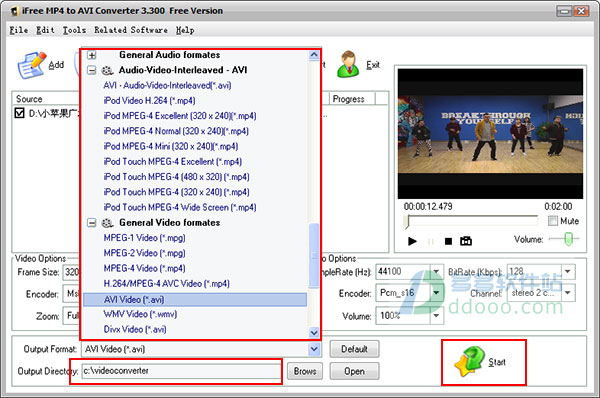The height and width of the screenshot is (398, 600).
Task: Adjust the preview Volume slider
Action: [568, 239]
